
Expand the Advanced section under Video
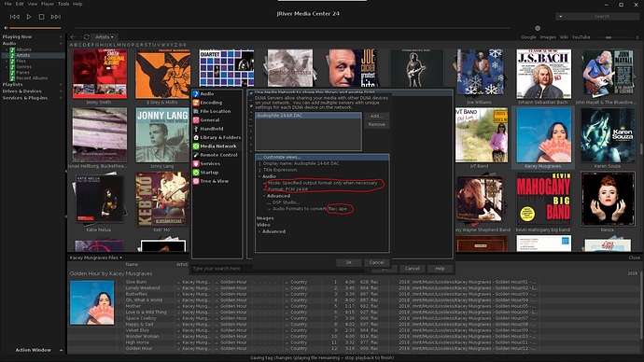point(259,231)
